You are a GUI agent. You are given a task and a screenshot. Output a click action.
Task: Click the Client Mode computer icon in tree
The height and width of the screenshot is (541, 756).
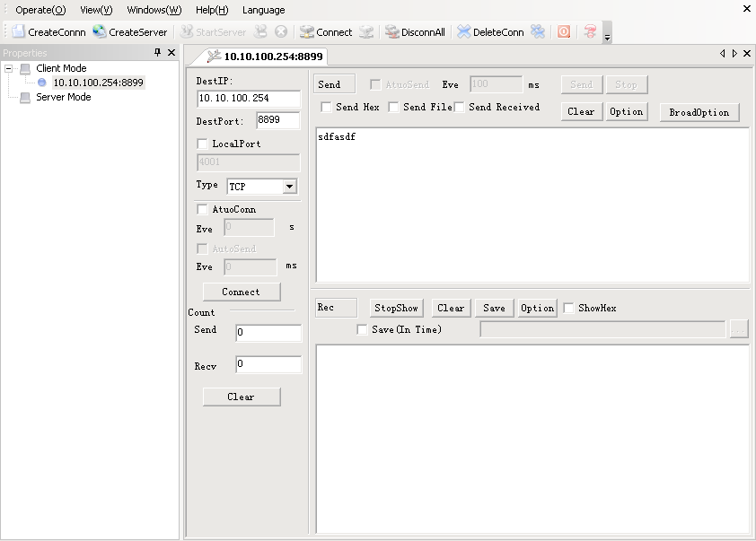point(25,68)
